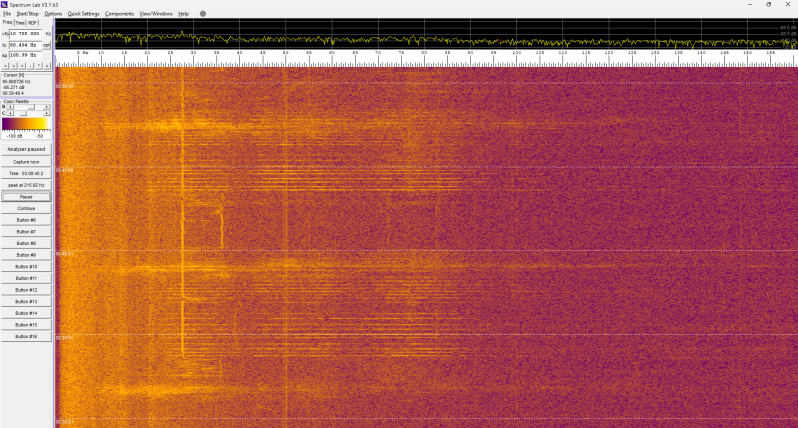Click the yellow spectrum graph trace area
This screenshot has height=428, width=798.
[x=426, y=34]
